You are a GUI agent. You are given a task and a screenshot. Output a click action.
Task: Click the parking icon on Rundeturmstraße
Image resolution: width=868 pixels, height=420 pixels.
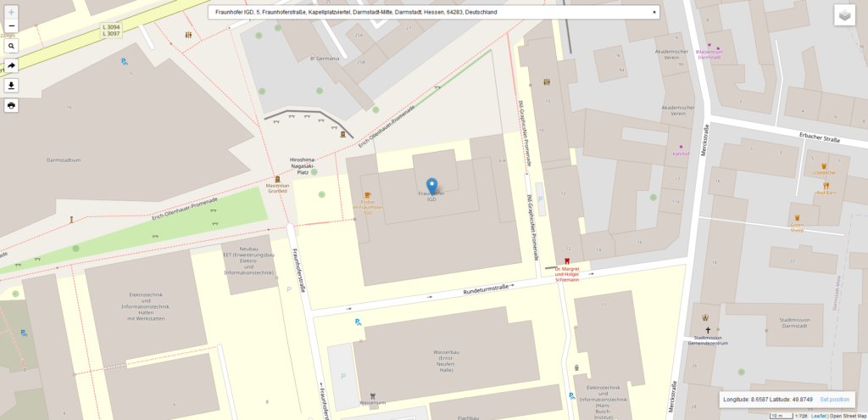[x=359, y=322]
